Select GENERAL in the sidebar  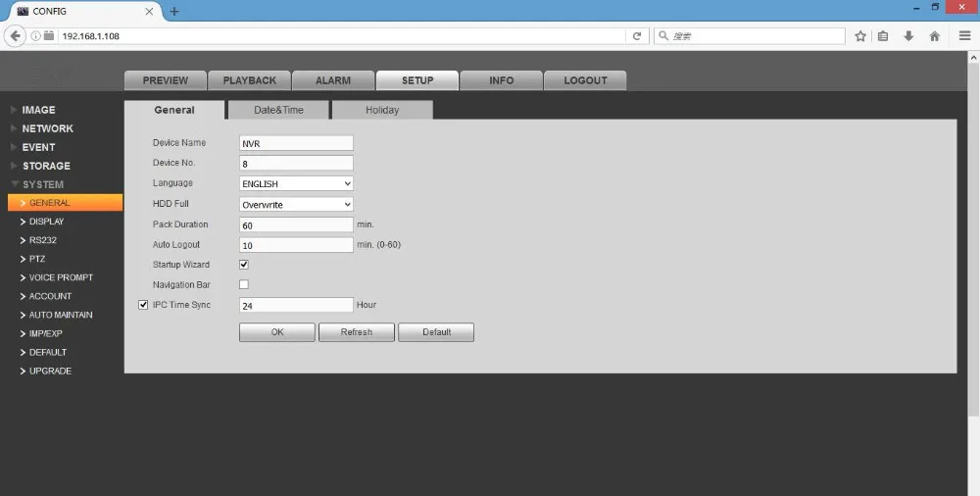click(x=65, y=203)
